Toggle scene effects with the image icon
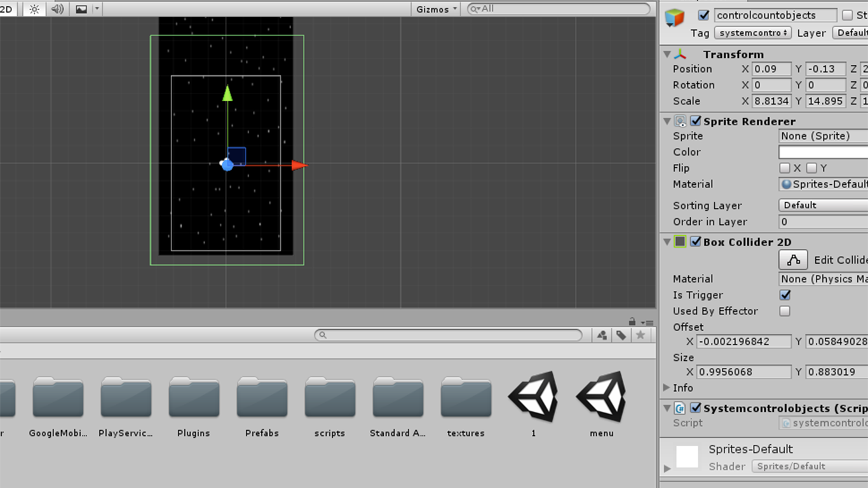 [81, 9]
